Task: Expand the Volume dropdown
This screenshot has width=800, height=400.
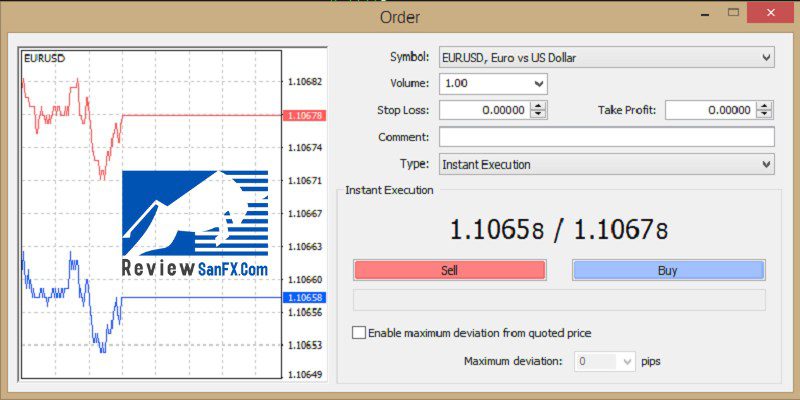Action: 539,84
